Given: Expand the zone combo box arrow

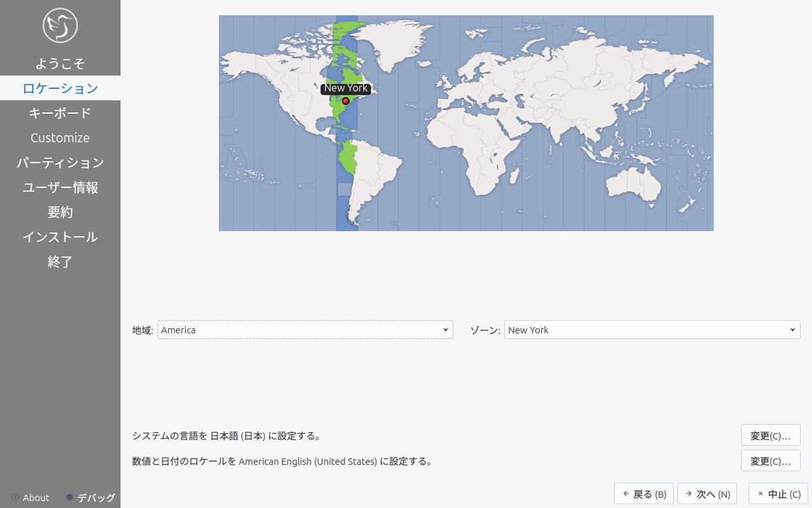Looking at the screenshot, I should pos(792,330).
